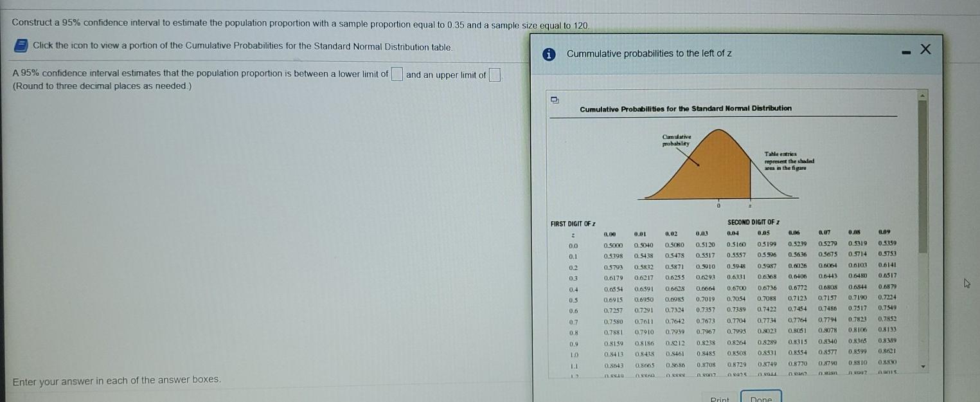Viewport: 980px width, 402px height.
Task: Close the cumulative probabilities popup
Action: [x=925, y=50]
